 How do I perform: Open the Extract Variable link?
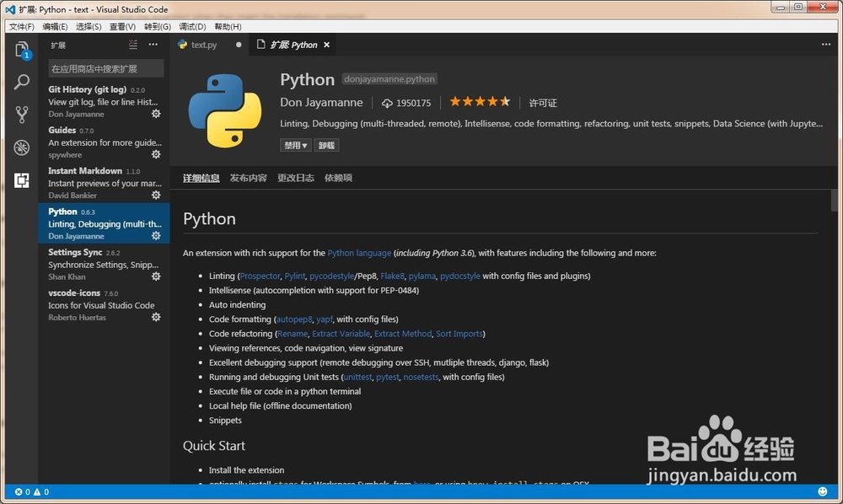tap(341, 334)
